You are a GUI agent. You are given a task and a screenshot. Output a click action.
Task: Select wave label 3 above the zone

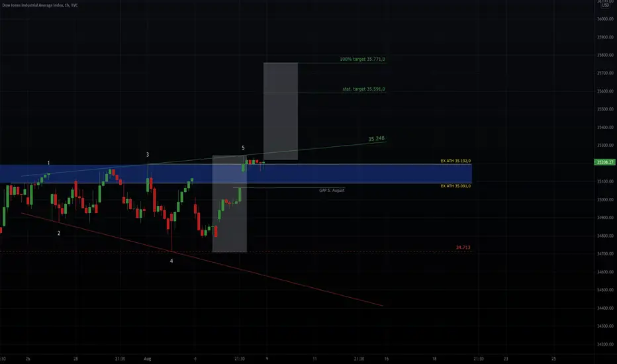coord(148,155)
